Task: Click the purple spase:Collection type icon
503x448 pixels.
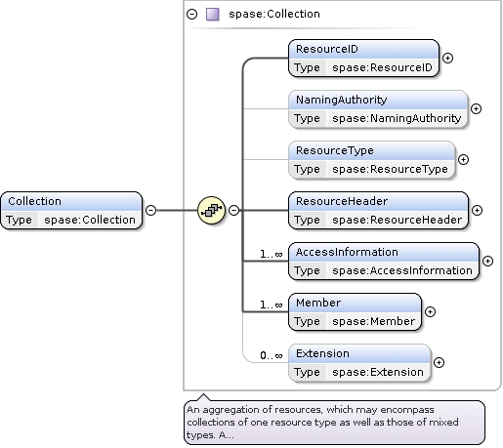Action: (x=213, y=15)
